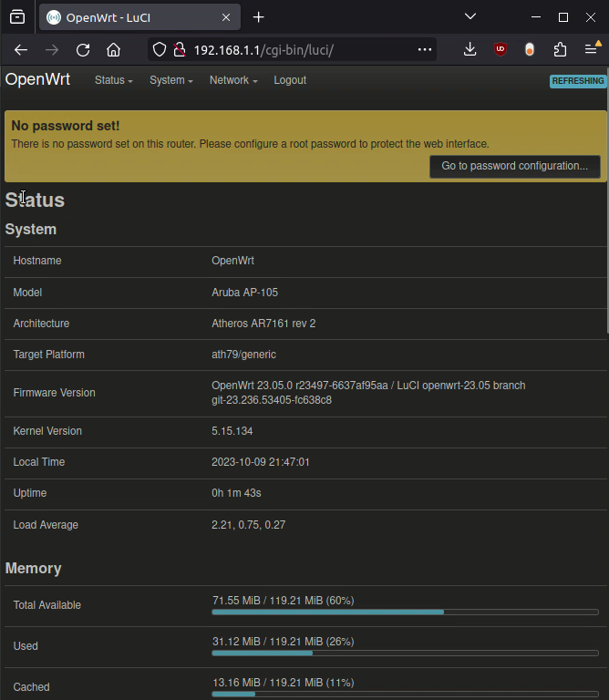Open the Extensions puzzle-piece menu
Image resolution: width=609 pixels, height=700 pixels.
point(560,49)
